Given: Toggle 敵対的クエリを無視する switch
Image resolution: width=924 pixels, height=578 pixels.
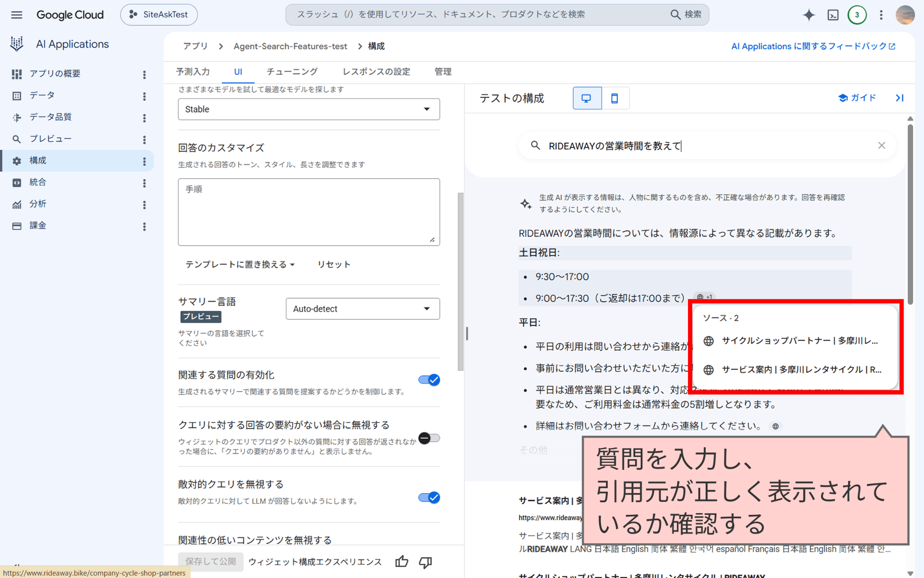Looking at the screenshot, I should click(429, 498).
